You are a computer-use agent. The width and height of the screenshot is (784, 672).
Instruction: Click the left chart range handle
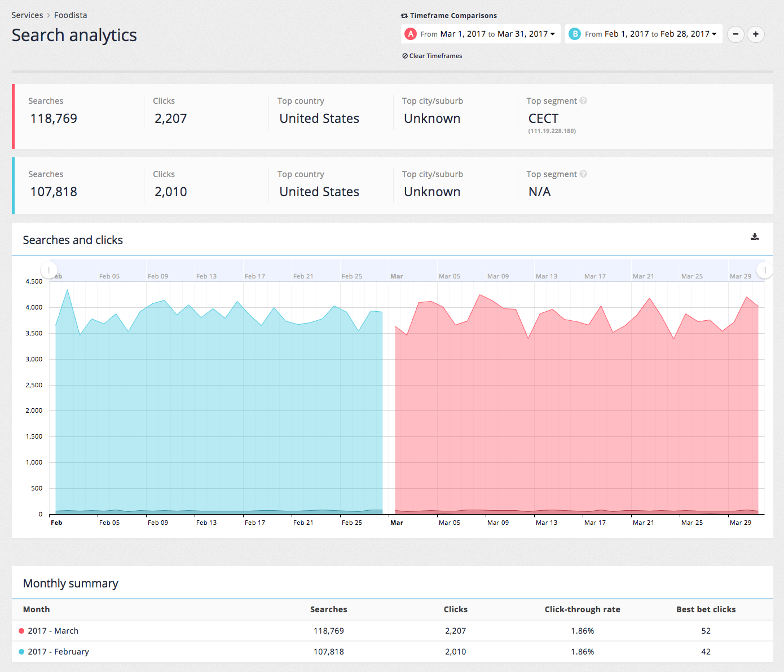[50, 269]
